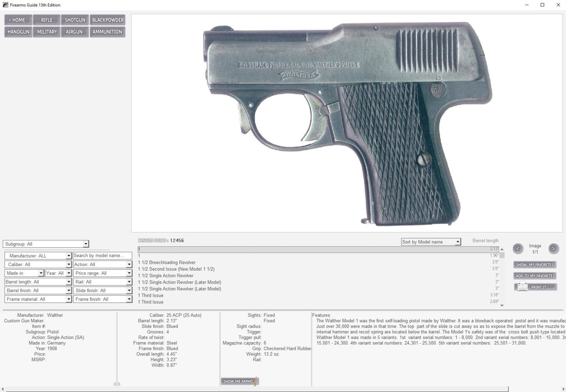
Task: Open the Sort by Model name dropdown
Action: click(458, 242)
